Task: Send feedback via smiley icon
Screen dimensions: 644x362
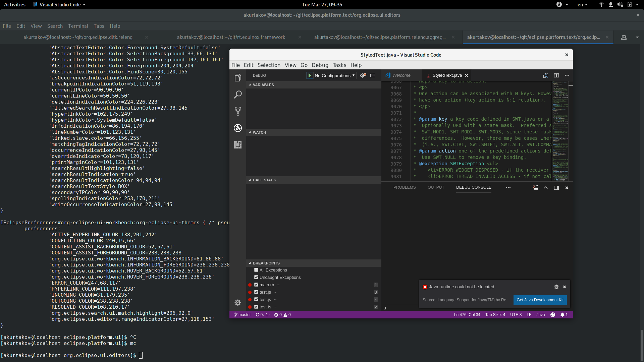Action: click(553, 315)
